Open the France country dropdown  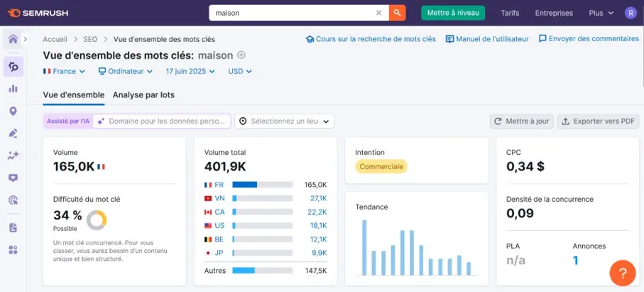tap(64, 71)
